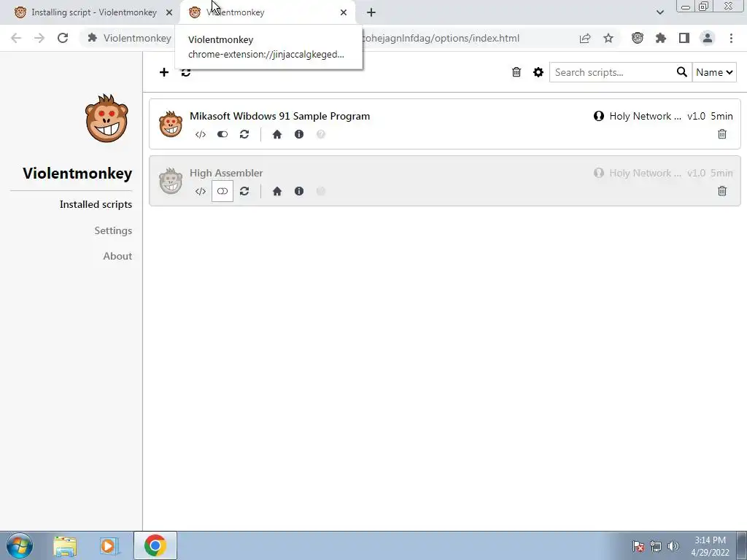Click the Mikasoft Wibdows 91 script monkey icon
The width and height of the screenshot is (747, 560).
(171, 124)
